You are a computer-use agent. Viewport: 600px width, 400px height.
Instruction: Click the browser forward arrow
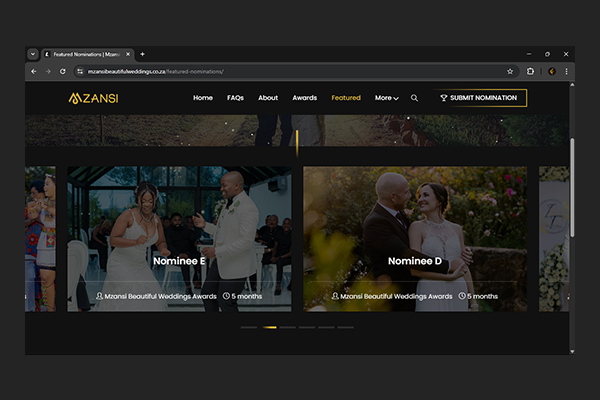coord(48,72)
